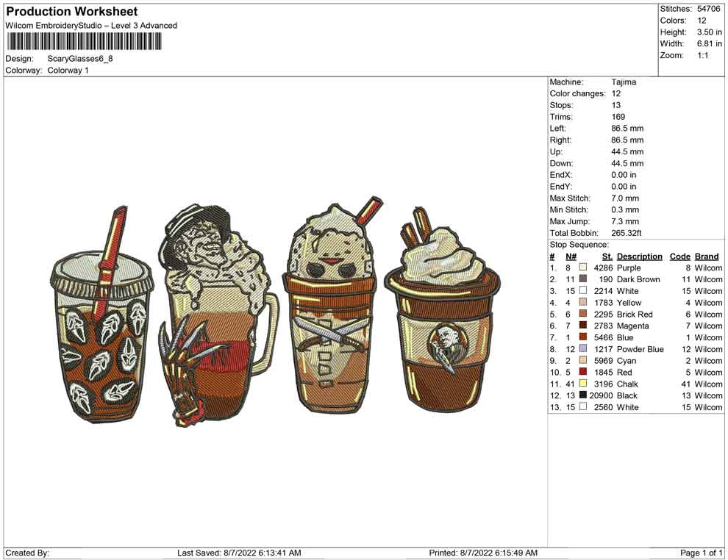This screenshot has height=560, width=728.
Task: Click the Max Jump value 7.3 mm
Action: pos(625,221)
